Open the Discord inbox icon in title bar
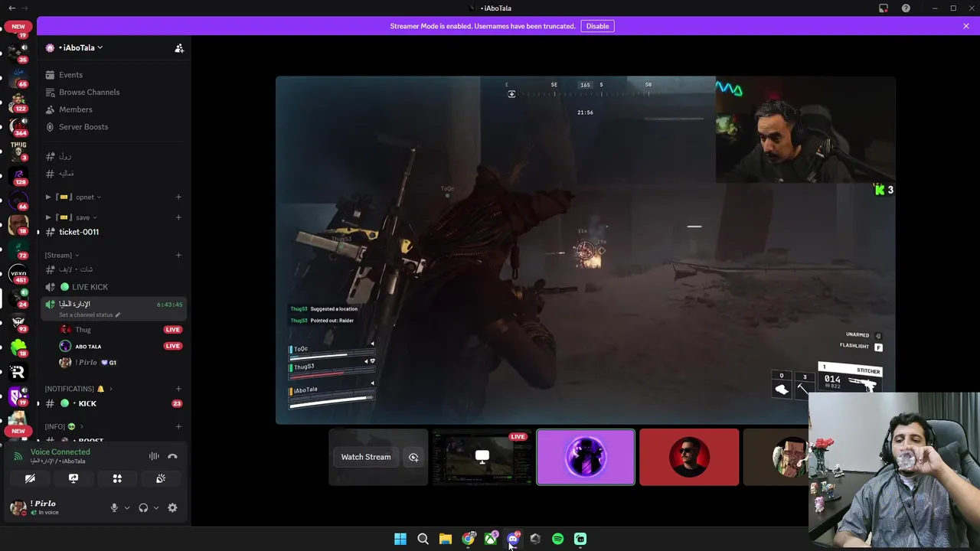The image size is (980, 551). (884, 8)
